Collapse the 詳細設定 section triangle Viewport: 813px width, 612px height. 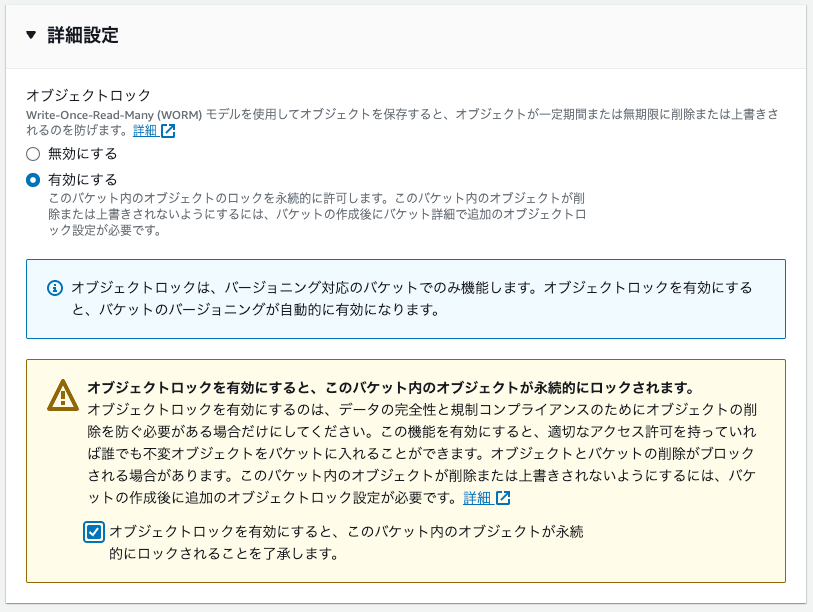tap(31, 36)
